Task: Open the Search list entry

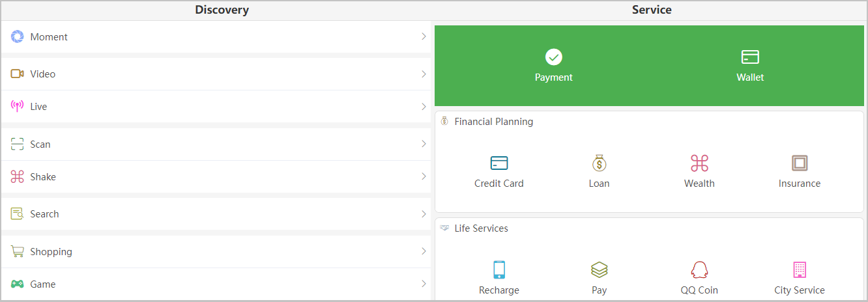Action: point(216,214)
